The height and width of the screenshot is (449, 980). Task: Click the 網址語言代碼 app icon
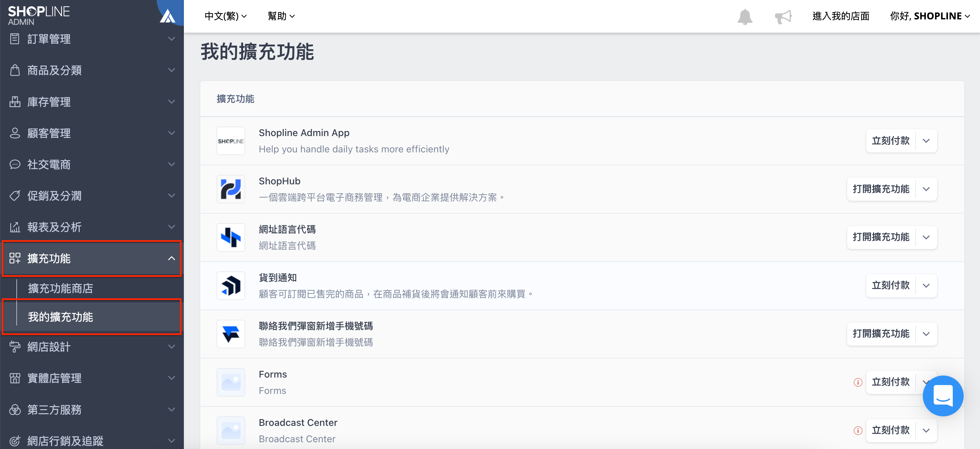tap(231, 237)
